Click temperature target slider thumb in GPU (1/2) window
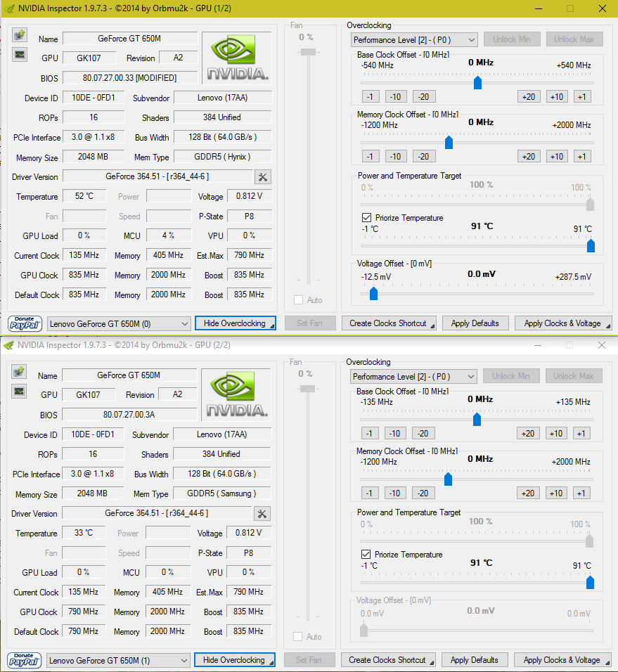 [x=591, y=245]
